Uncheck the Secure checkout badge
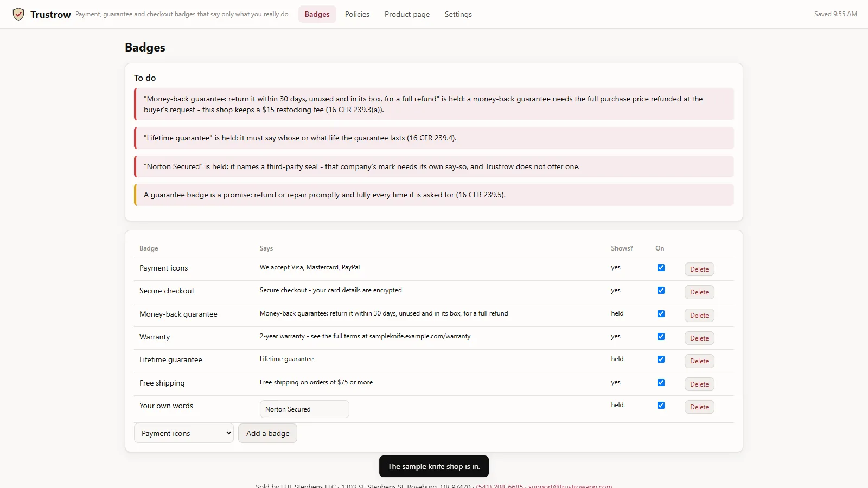The width and height of the screenshot is (868, 488). 661,290
